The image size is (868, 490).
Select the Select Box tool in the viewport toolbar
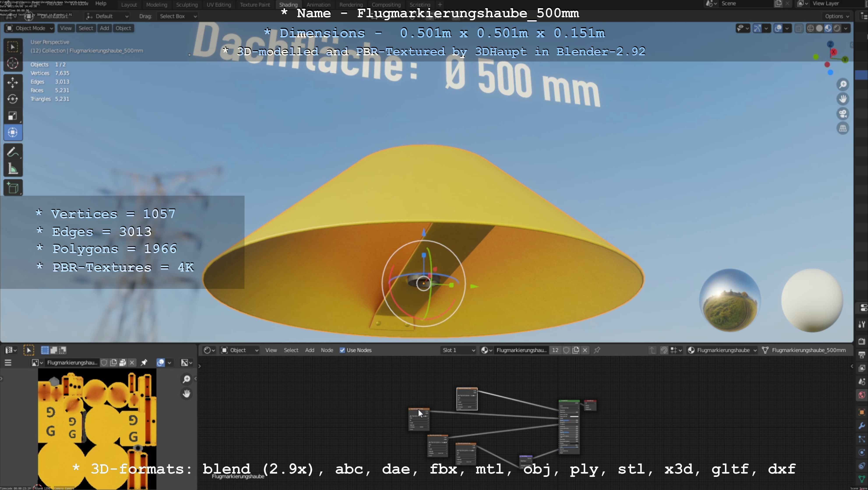pyautogui.click(x=13, y=47)
